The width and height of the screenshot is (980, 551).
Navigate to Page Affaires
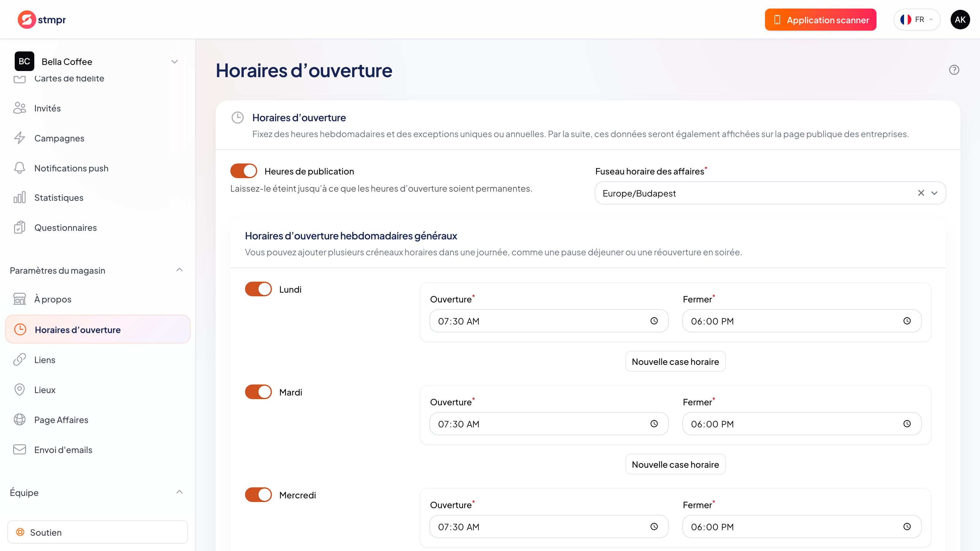(x=98, y=419)
